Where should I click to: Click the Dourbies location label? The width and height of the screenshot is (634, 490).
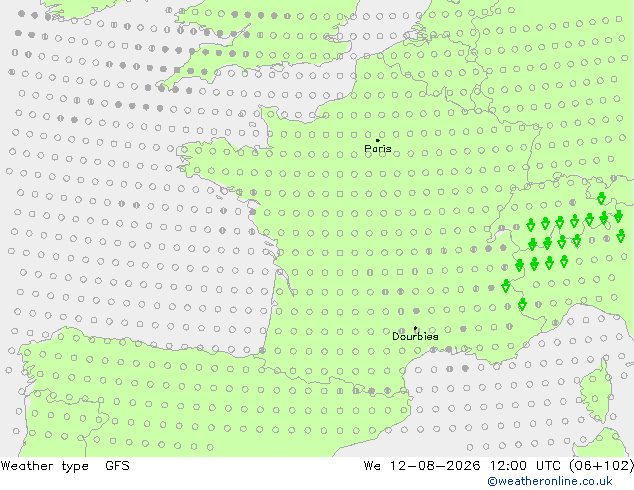(415, 336)
